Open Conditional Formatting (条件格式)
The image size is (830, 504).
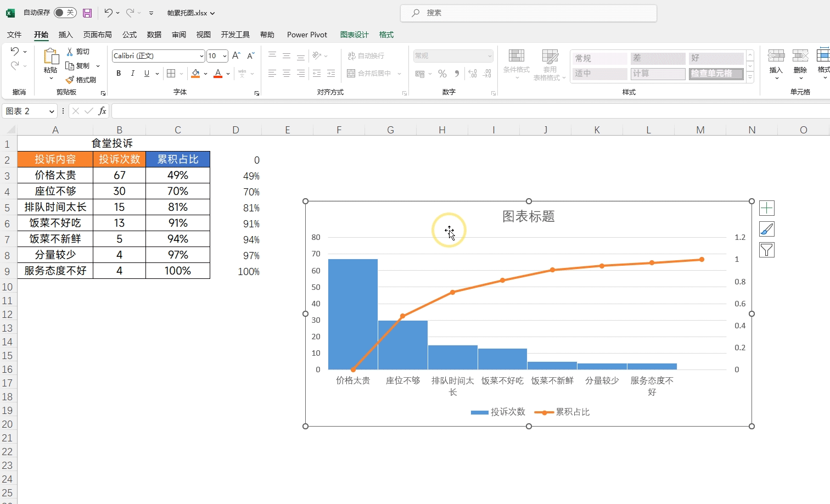(x=517, y=65)
